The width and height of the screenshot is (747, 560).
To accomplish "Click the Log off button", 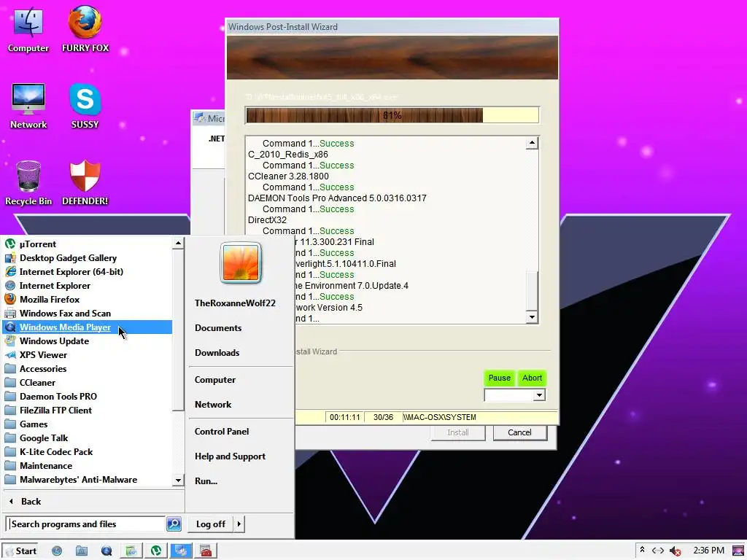I will coord(210,524).
